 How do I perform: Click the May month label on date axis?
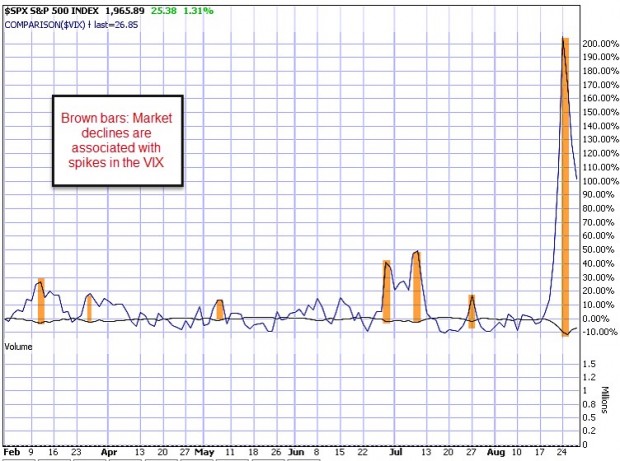(x=204, y=452)
